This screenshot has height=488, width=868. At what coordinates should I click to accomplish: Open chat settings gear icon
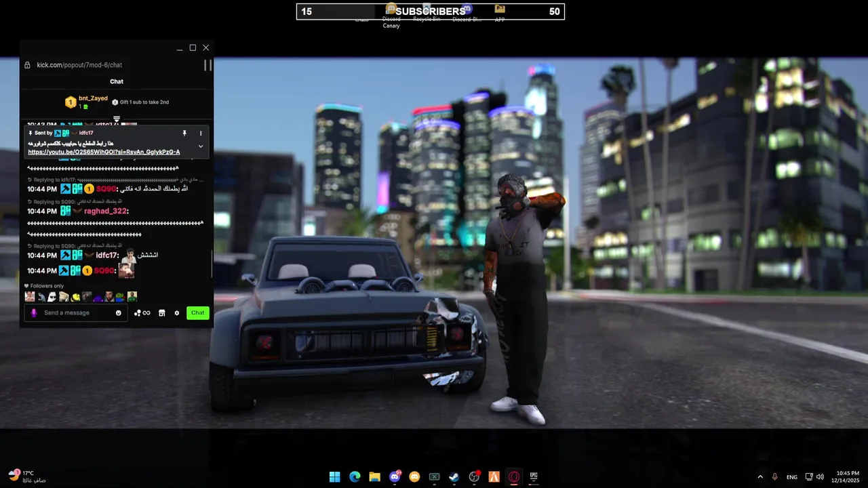177,313
